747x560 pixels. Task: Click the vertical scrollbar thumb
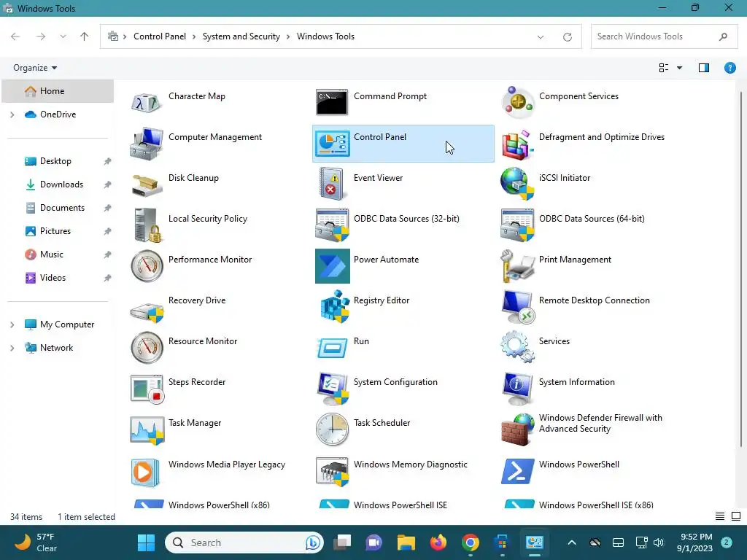point(741,269)
